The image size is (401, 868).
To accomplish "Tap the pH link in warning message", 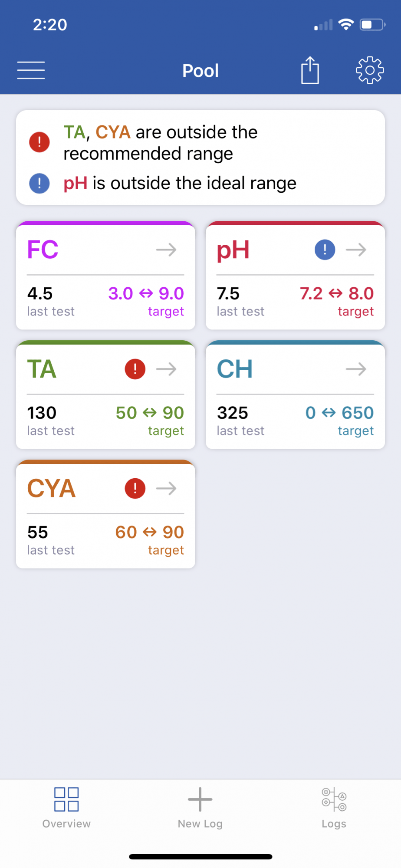I will click(x=76, y=184).
